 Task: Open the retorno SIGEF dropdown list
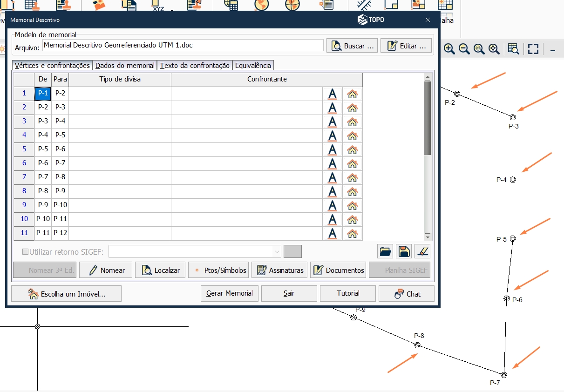click(278, 251)
